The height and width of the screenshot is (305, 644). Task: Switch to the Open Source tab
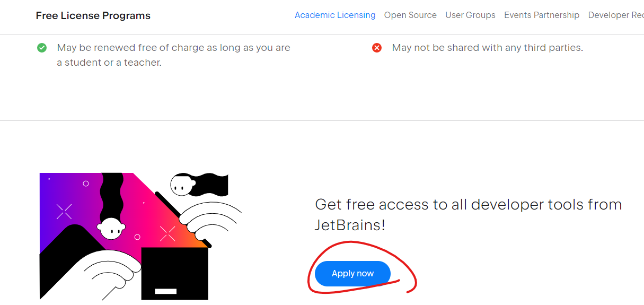click(x=410, y=15)
